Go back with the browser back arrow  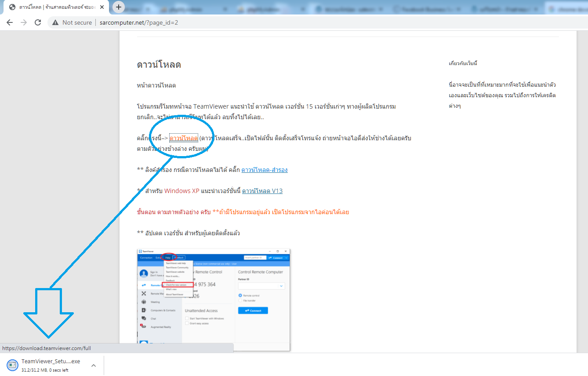click(x=10, y=22)
